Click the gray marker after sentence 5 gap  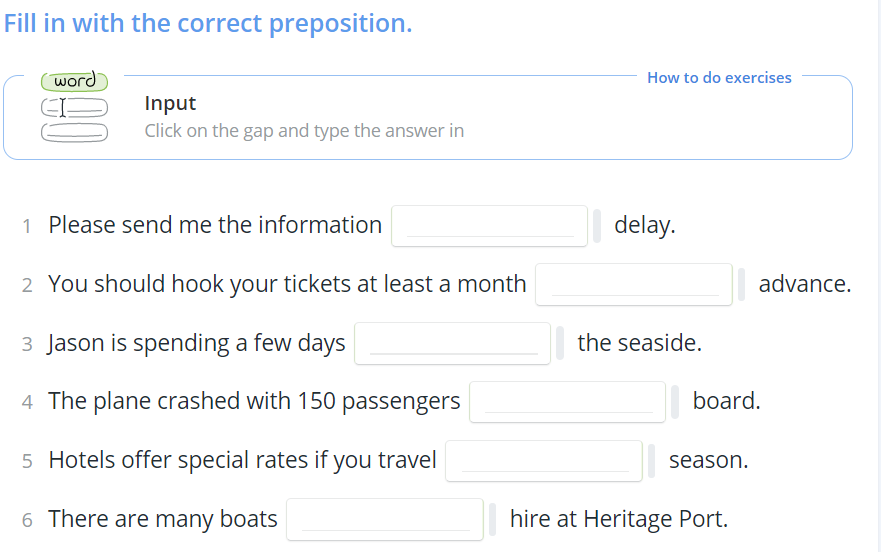coord(651,461)
